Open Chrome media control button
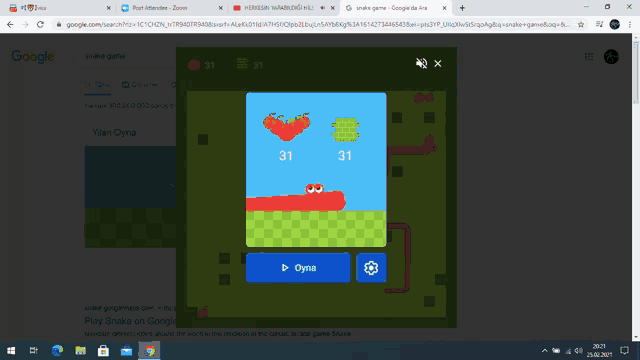The image size is (640, 360). pyautogui.click(x=599, y=24)
